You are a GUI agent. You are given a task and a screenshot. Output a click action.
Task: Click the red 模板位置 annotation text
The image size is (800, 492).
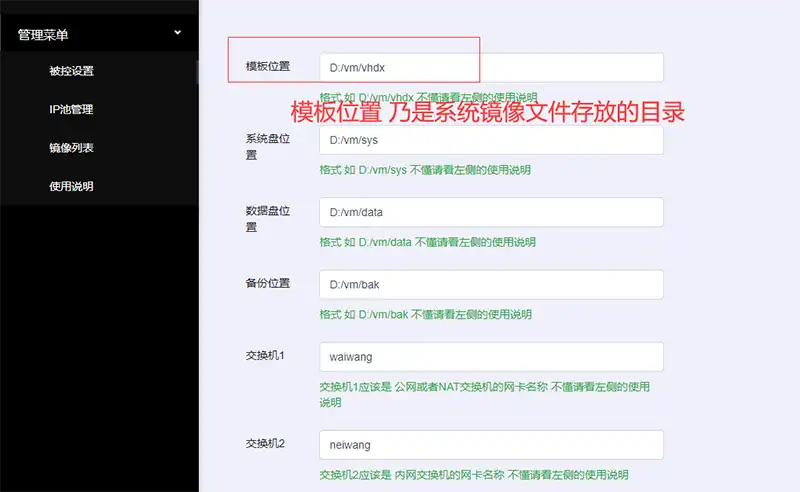(x=487, y=111)
